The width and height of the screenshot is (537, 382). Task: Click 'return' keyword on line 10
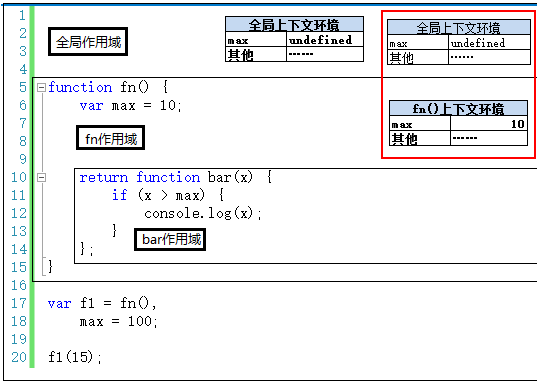(104, 177)
